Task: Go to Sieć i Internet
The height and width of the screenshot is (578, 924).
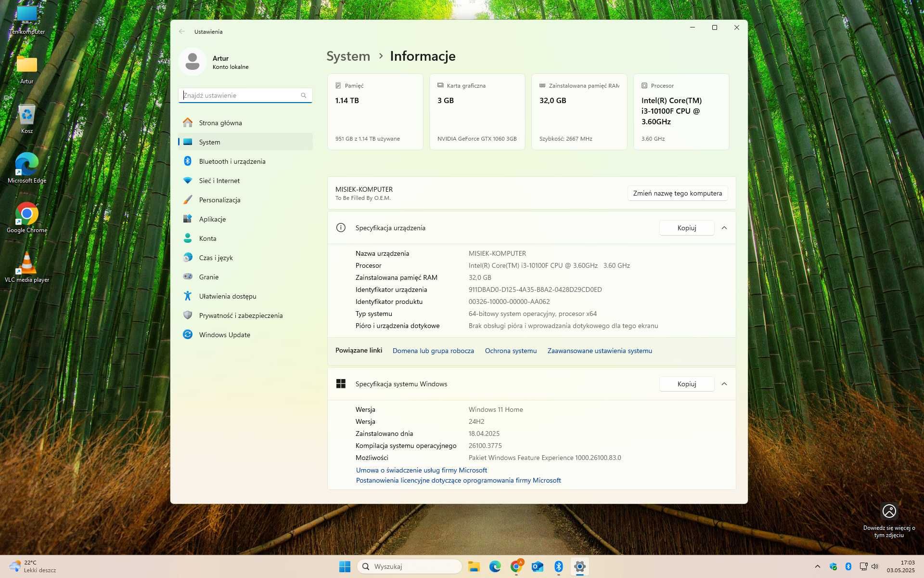Action: 245,181
